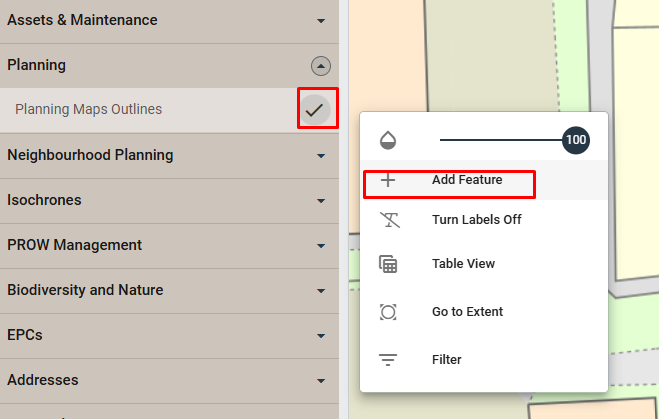Click the Planning Maps Outlines layer name
The height and width of the screenshot is (419, 659).
[88, 110]
